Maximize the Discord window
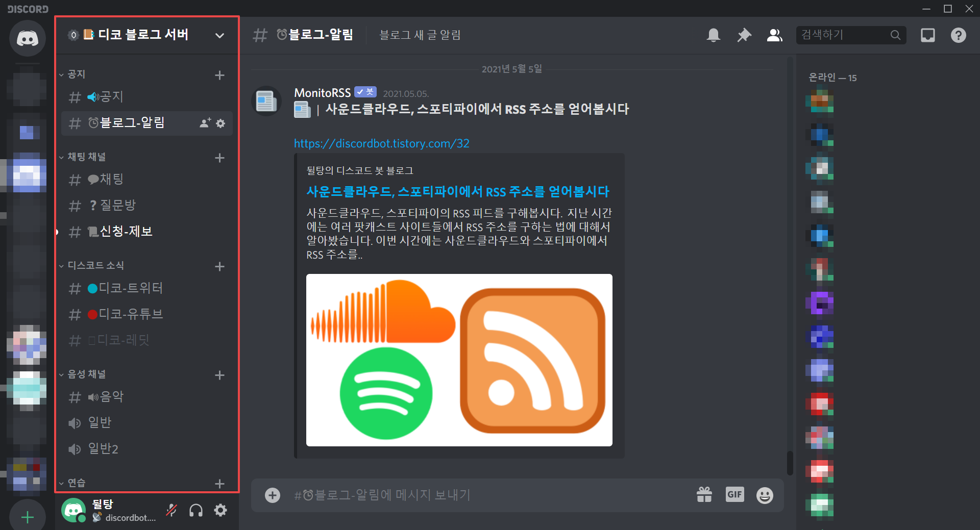Viewport: 980px width, 530px height. pyautogui.click(x=948, y=9)
